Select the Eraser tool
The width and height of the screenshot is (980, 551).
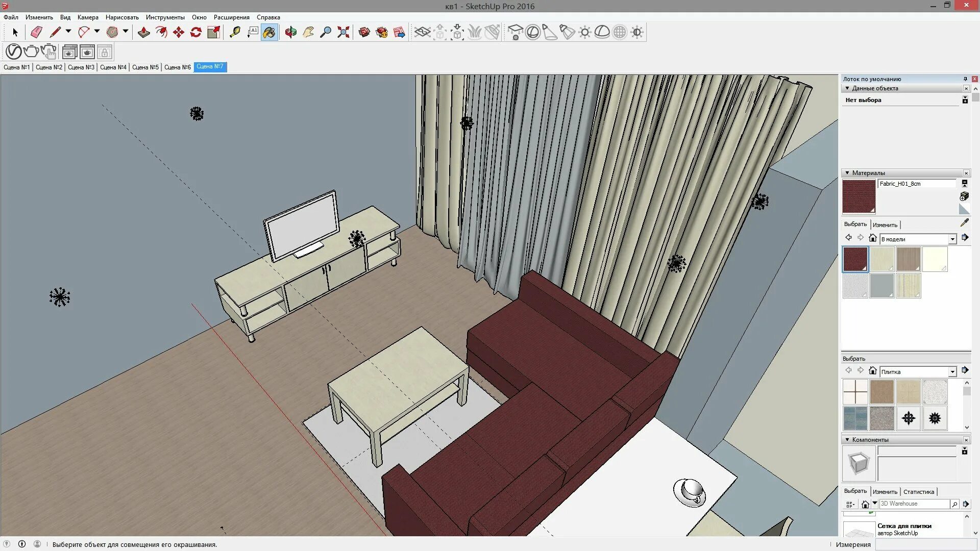click(x=36, y=32)
